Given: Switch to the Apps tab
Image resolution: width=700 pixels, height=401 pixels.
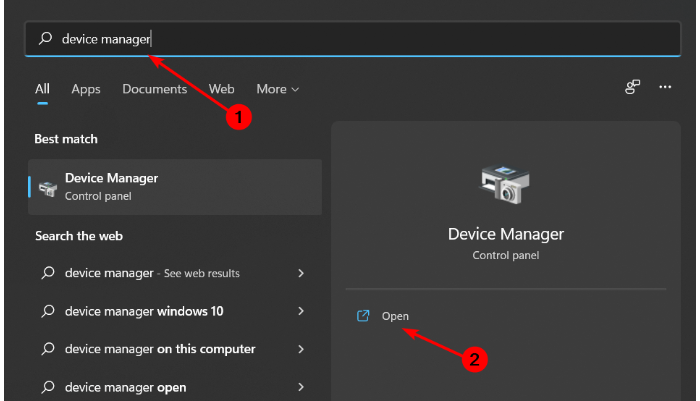Looking at the screenshot, I should 86,89.
